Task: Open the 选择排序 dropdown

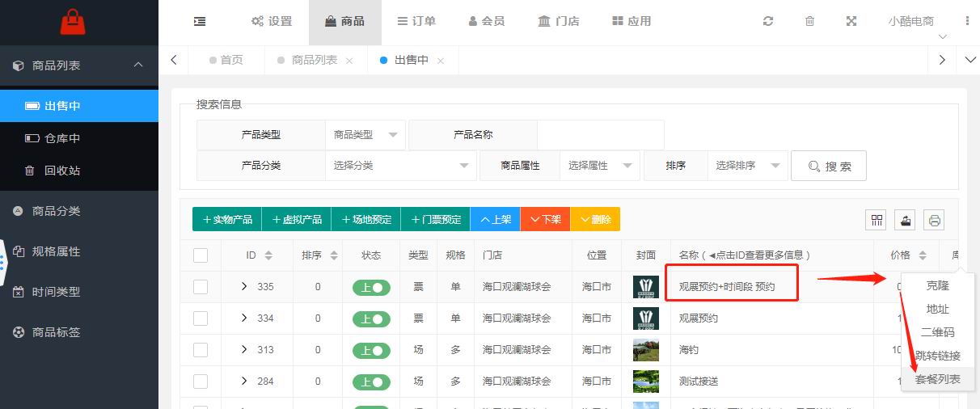Action: (x=747, y=166)
